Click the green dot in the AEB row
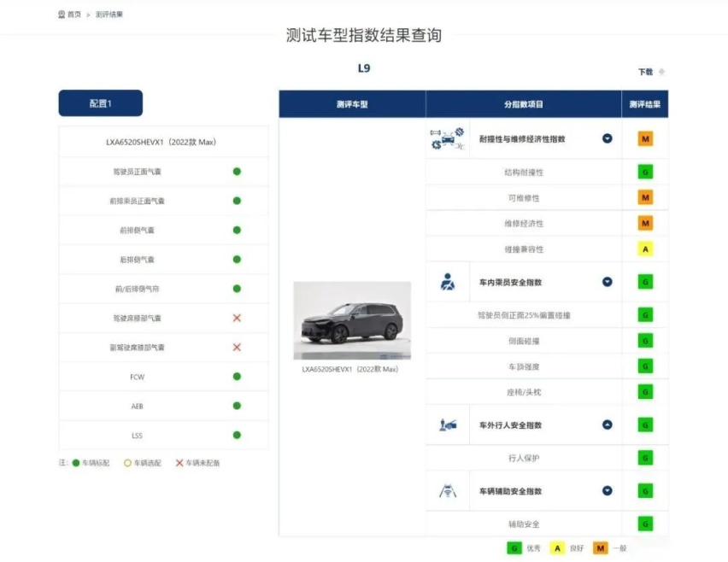 237,406
